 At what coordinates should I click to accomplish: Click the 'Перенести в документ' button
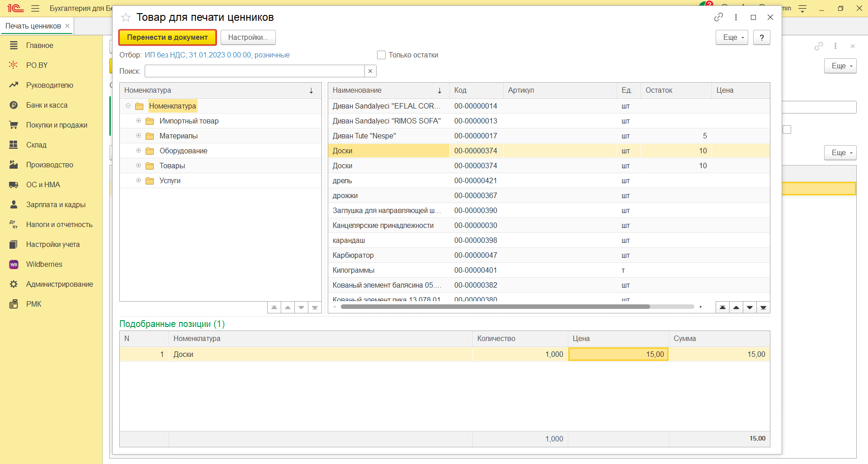click(x=167, y=38)
